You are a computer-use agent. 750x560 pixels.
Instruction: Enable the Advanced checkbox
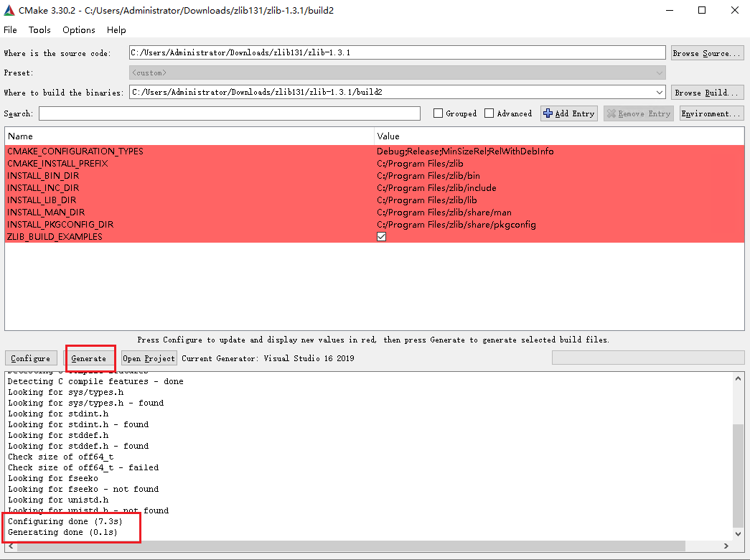pos(489,113)
